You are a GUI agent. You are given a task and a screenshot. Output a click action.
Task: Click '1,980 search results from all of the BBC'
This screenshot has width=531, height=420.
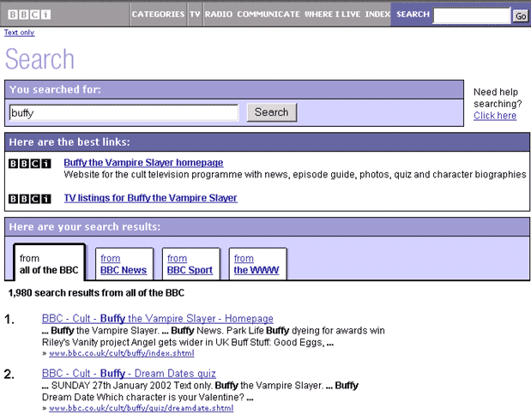[96, 293]
